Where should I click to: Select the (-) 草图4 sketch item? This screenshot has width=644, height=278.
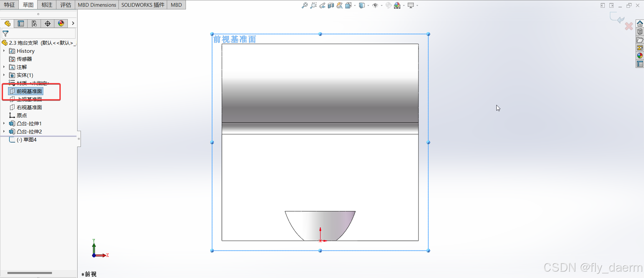(x=23, y=140)
